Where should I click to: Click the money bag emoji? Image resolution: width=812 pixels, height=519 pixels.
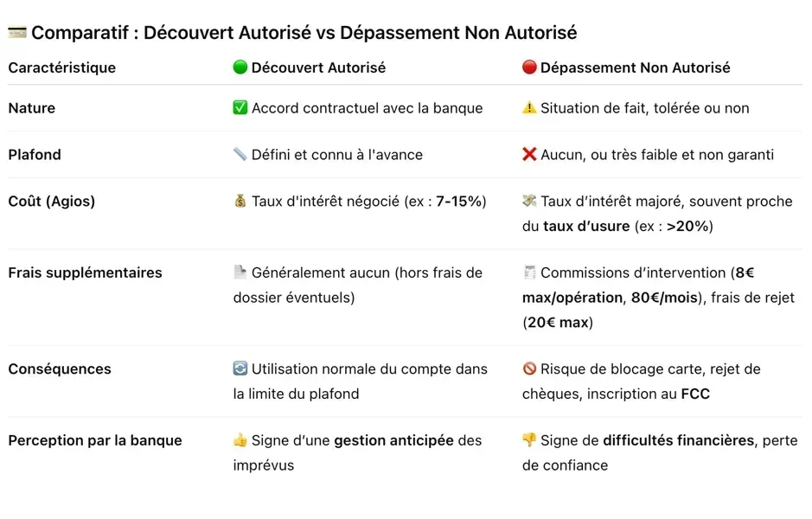[240, 202]
